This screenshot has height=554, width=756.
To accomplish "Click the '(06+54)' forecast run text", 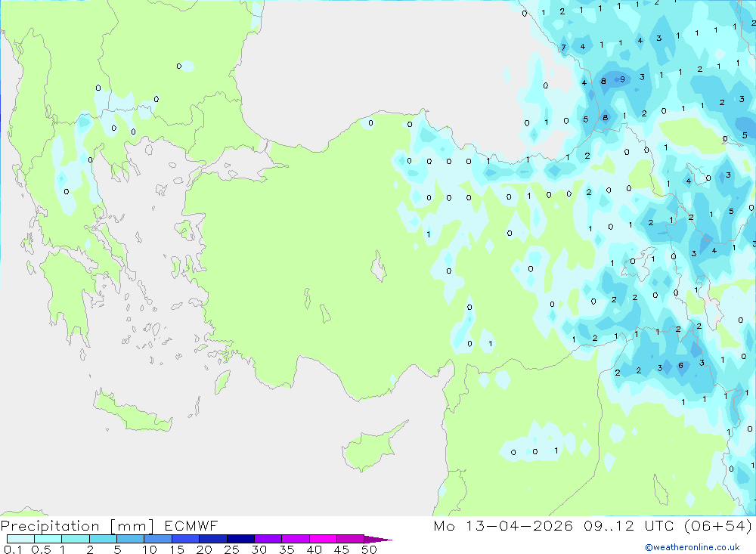I will (x=718, y=525).
